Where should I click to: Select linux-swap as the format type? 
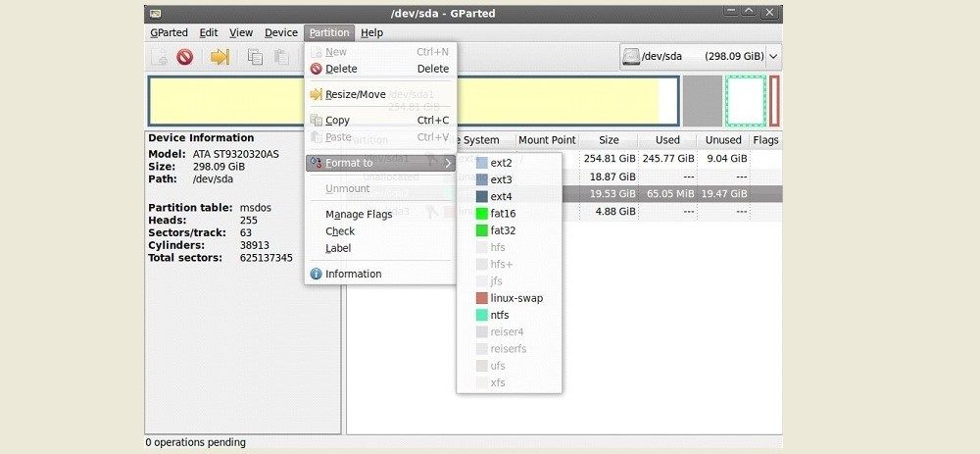click(515, 298)
